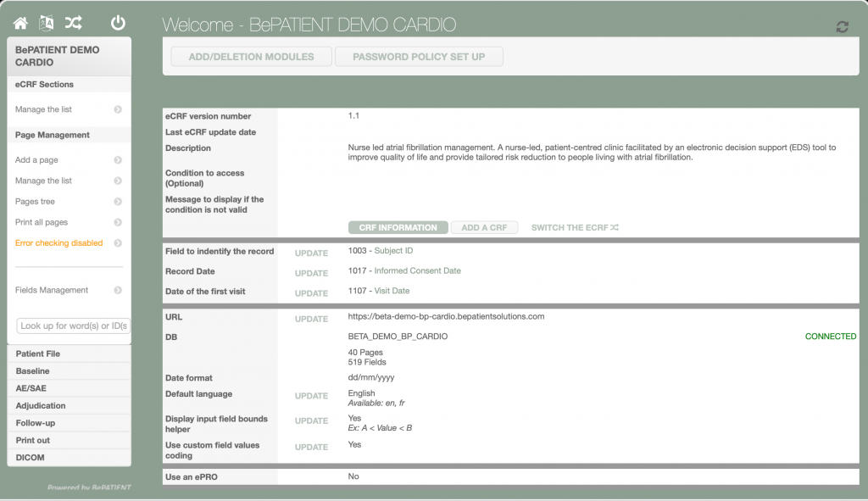The height and width of the screenshot is (501, 868).
Task: Select the CRF INFORMATION tab
Action: tap(398, 228)
